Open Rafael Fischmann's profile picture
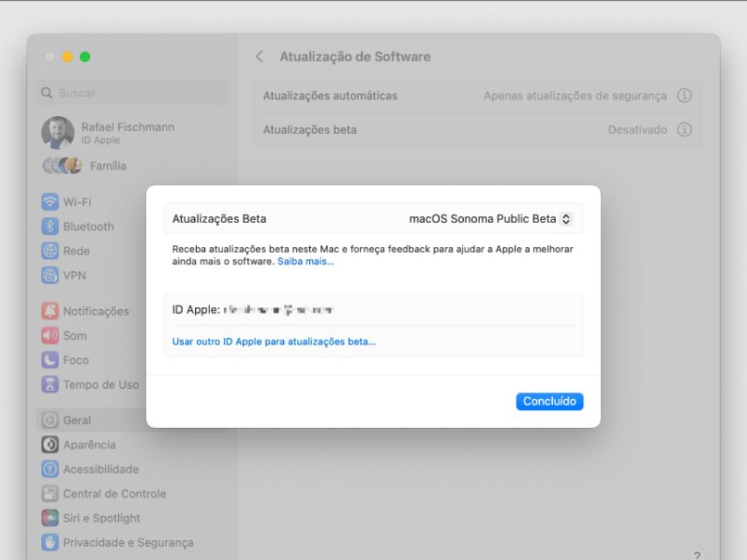747x560 pixels. [x=58, y=133]
